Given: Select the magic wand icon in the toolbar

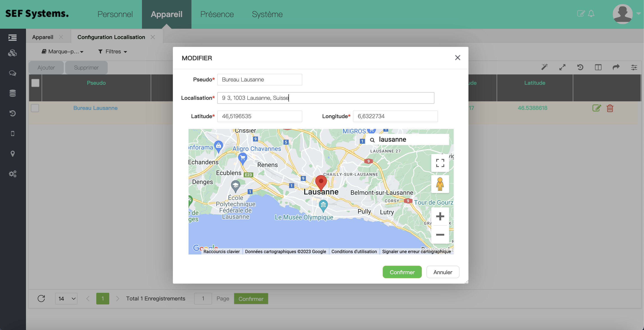Looking at the screenshot, I should 545,67.
